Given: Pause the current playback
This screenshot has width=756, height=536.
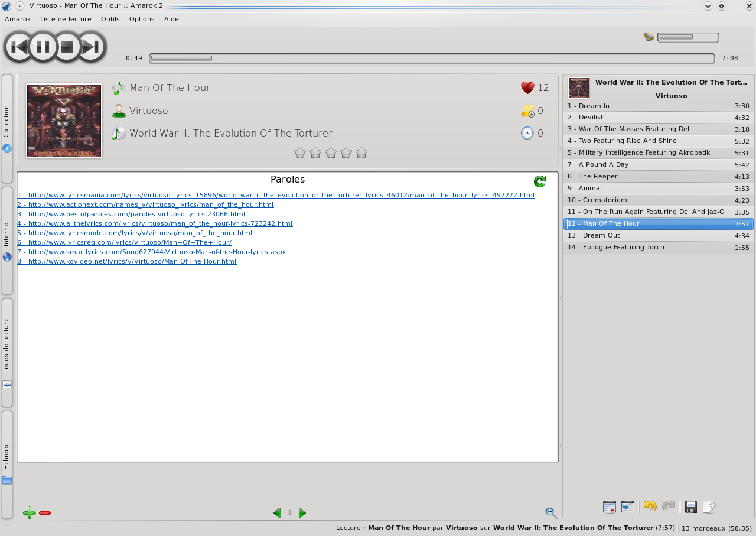Looking at the screenshot, I should tap(43, 47).
